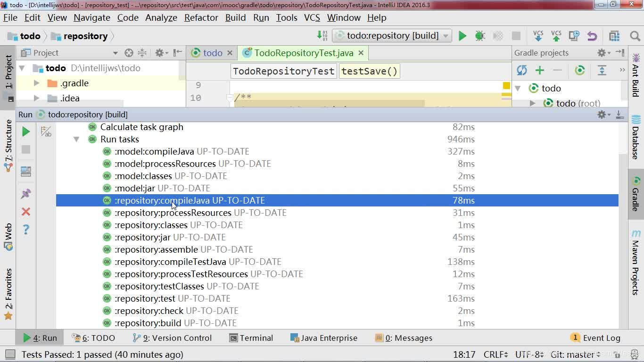Click the yellow inspection indicator in editor
Screen dimensions: 644x362
(506, 85)
